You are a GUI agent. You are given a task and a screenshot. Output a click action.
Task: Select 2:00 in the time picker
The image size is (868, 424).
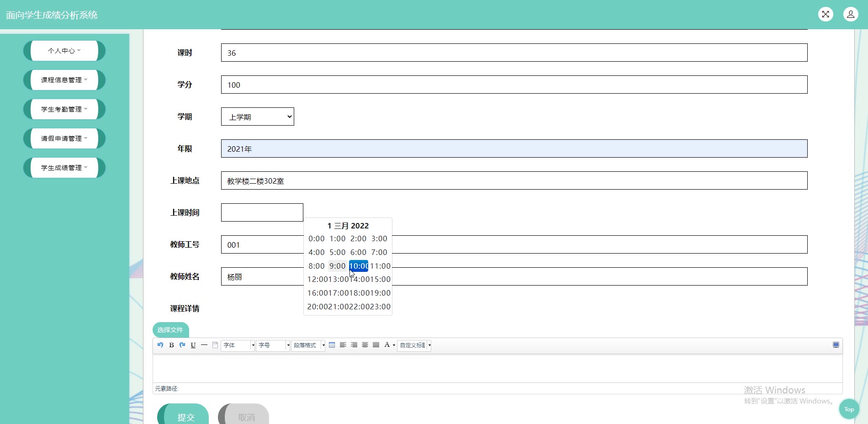(x=358, y=238)
